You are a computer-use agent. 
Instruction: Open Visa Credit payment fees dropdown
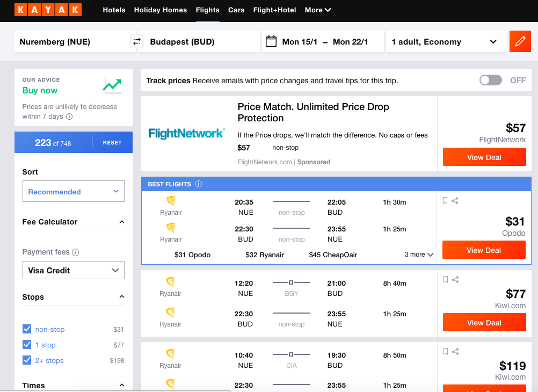click(x=74, y=270)
